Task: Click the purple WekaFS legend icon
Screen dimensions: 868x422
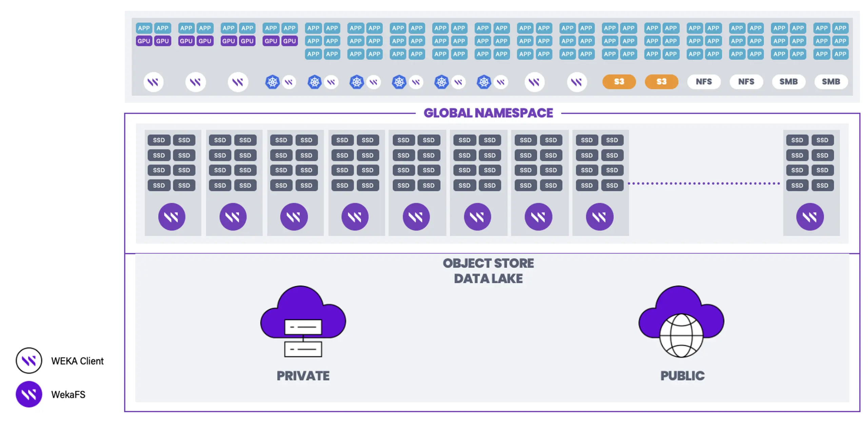Action: pyautogui.click(x=29, y=394)
